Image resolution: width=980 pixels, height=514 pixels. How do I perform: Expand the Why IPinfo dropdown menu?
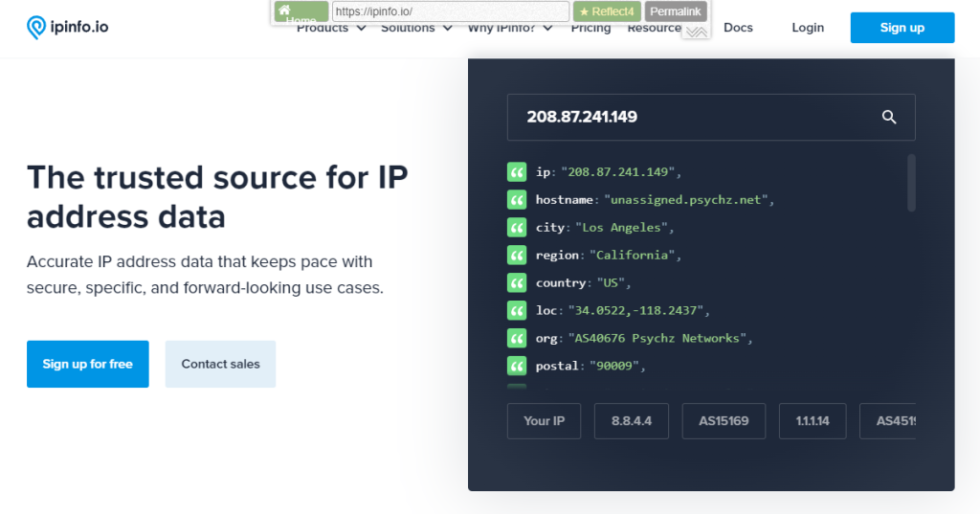pyautogui.click(x=510, y=28)
